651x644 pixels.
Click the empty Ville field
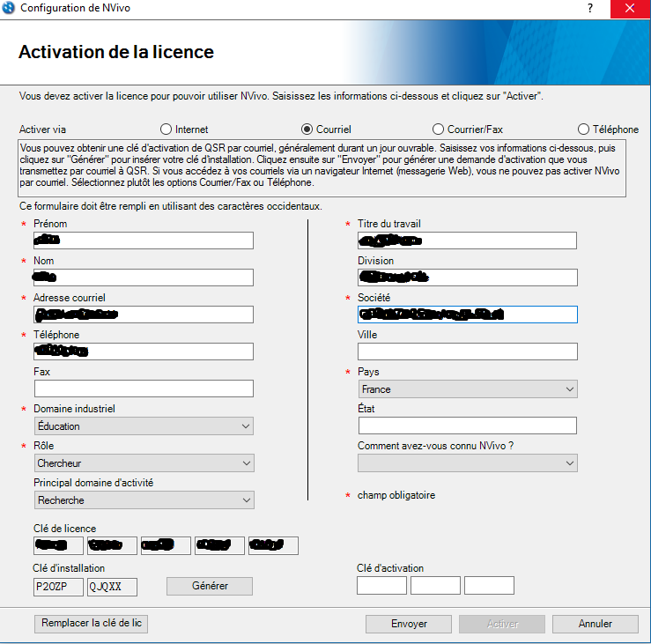(468, 352)
